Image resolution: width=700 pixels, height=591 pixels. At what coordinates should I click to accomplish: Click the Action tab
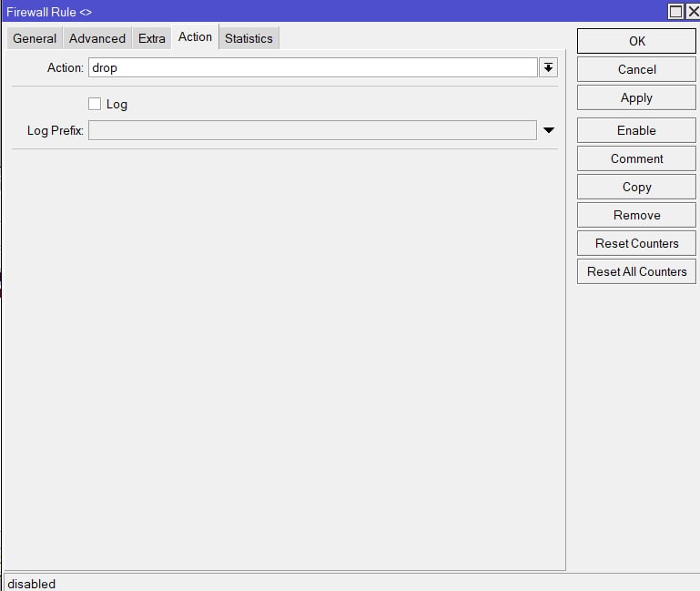click(195, 36)
